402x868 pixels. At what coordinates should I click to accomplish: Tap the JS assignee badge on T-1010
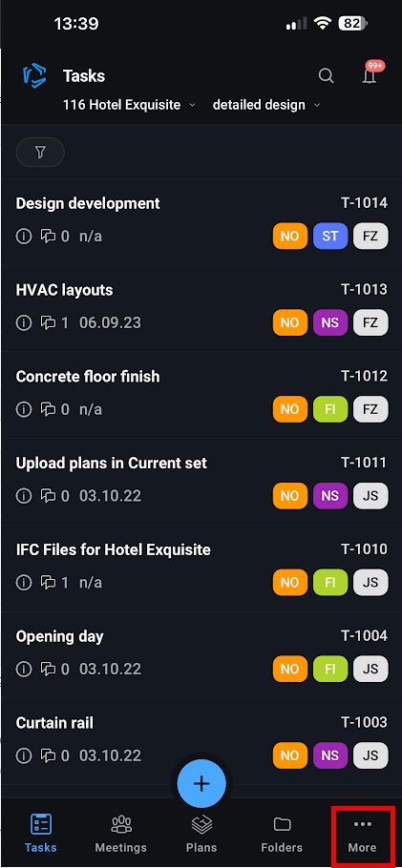pos(370,583)
